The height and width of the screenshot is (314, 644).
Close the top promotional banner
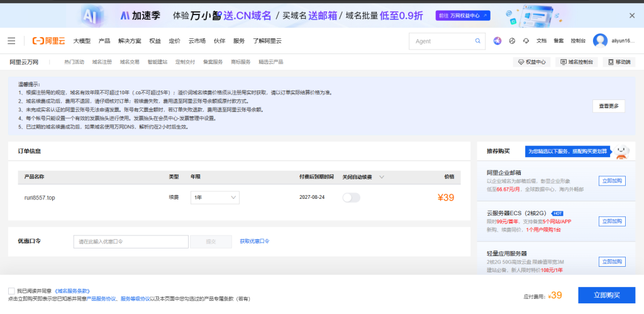pos(632,16)
